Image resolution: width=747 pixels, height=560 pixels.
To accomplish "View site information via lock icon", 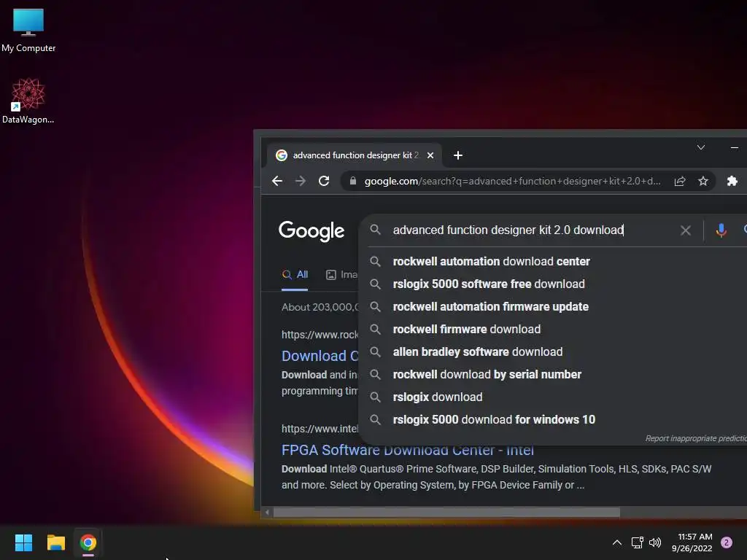I will coord(353,181).
